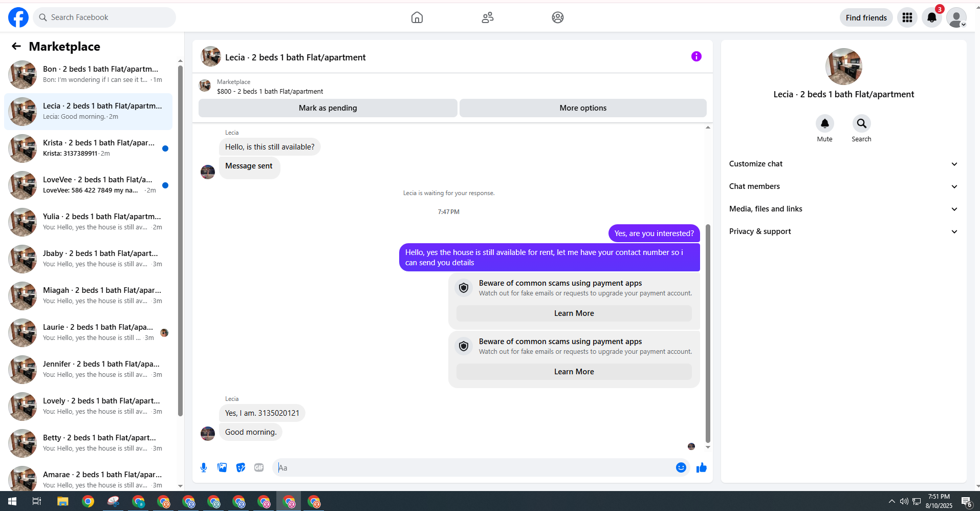Open the emoji picker in message box
The image size is (980, 511).
(681, 467)
